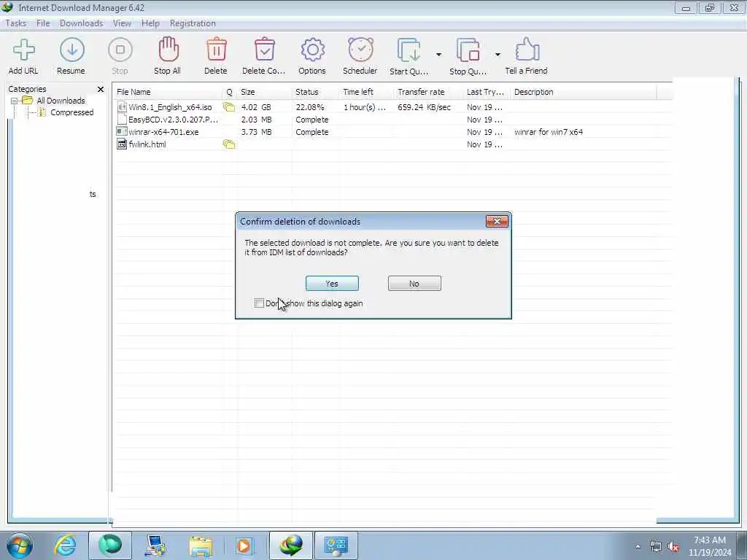Viewport: 747px width, 560px height.
Task: Click the Start Queue icon
Action: [409, 50]
